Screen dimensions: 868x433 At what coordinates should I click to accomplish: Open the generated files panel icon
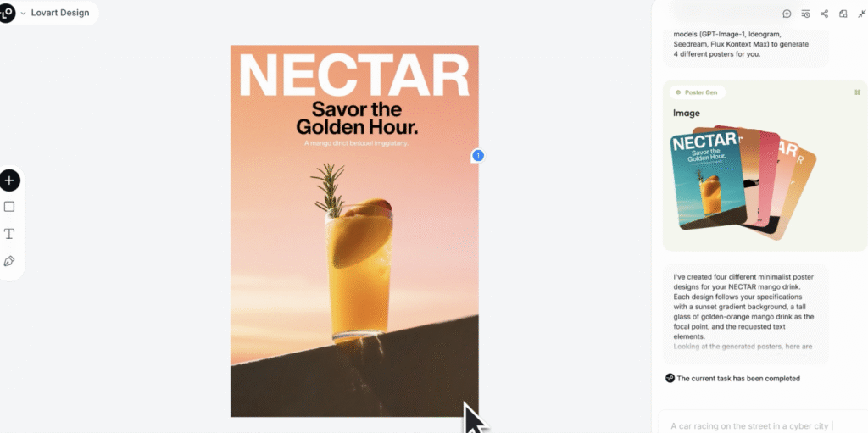[843, 14]
